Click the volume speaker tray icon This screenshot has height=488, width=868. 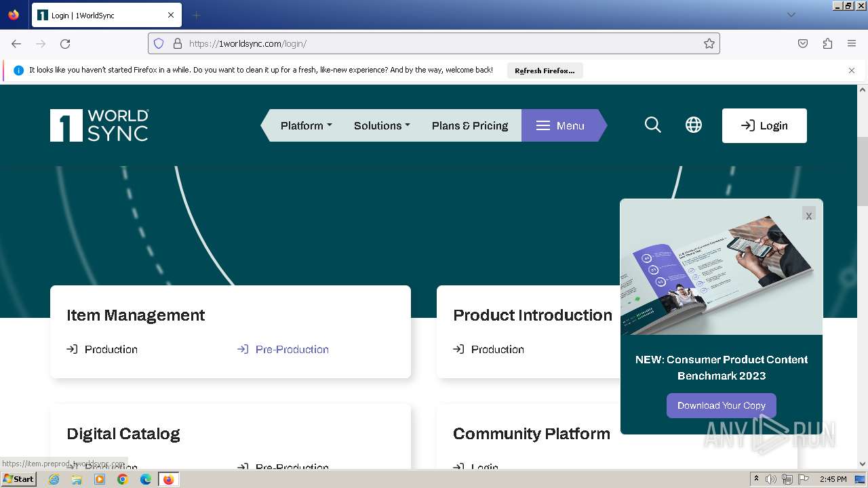pos(771,479)
